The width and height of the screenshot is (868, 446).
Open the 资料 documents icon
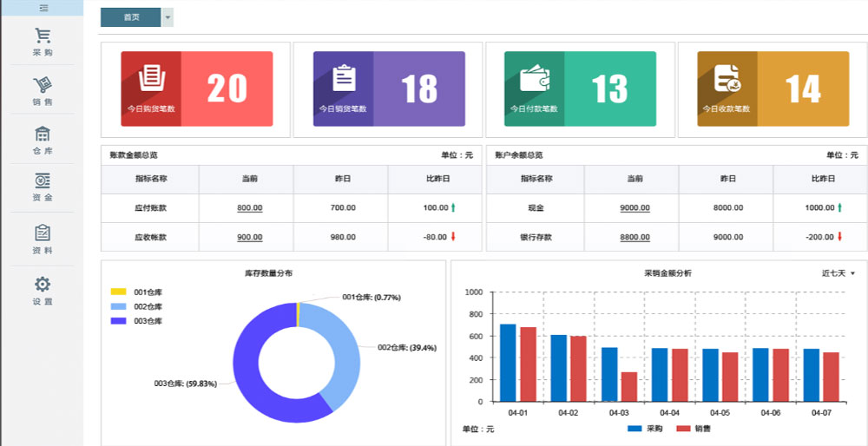[43, 233]
